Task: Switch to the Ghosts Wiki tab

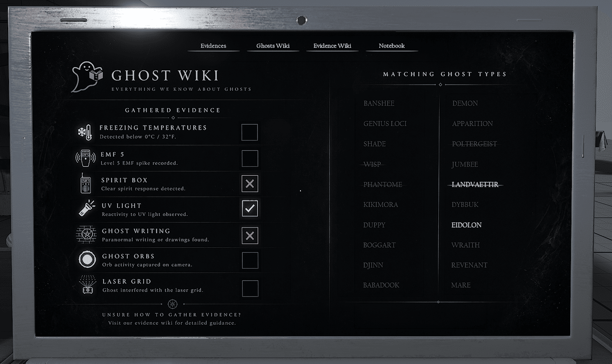Action: [x=273, y=46]
